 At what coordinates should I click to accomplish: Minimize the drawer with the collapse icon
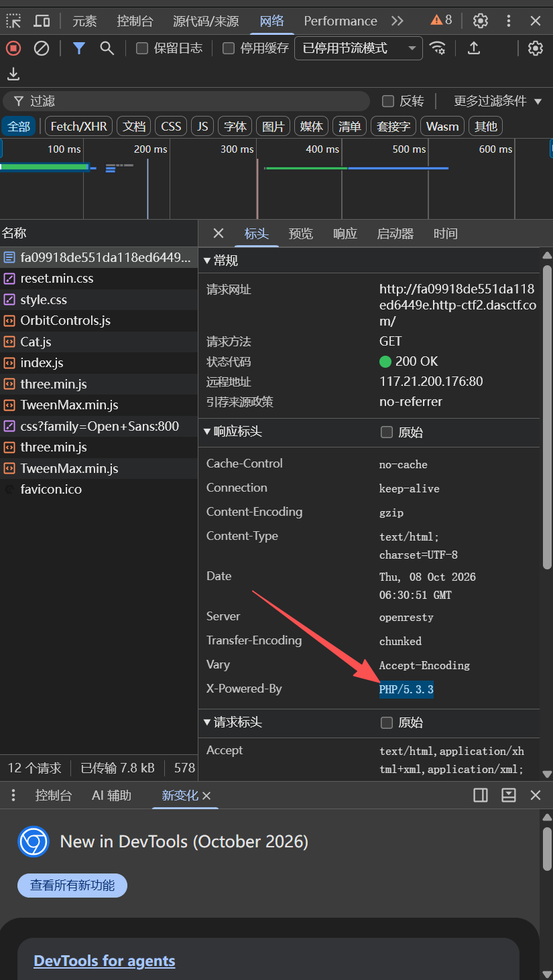(509, 795)
